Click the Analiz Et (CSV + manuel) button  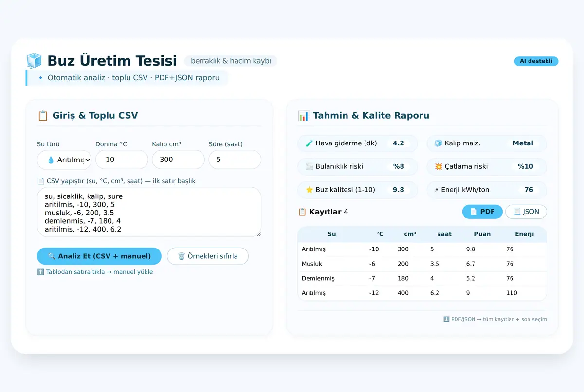pos(99,256)
